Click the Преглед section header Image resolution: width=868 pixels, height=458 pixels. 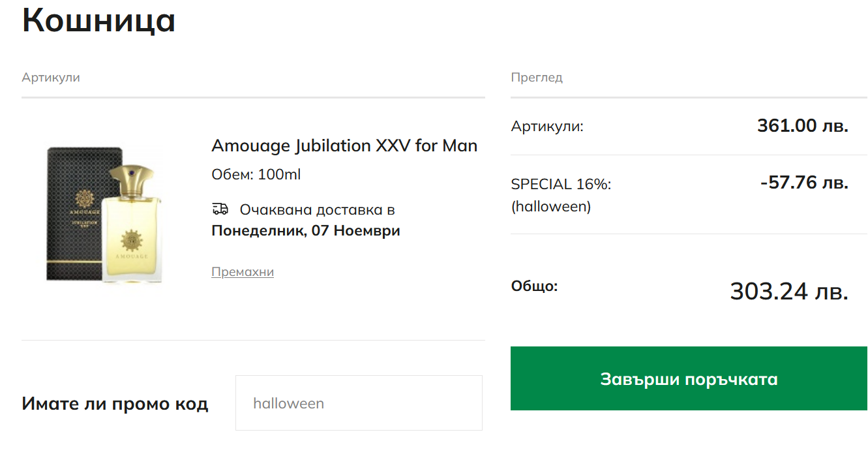point(536,78)
